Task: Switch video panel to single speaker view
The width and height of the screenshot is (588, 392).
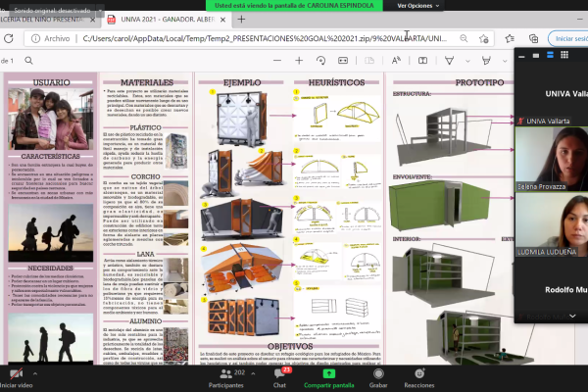Action: click(536, 56)
